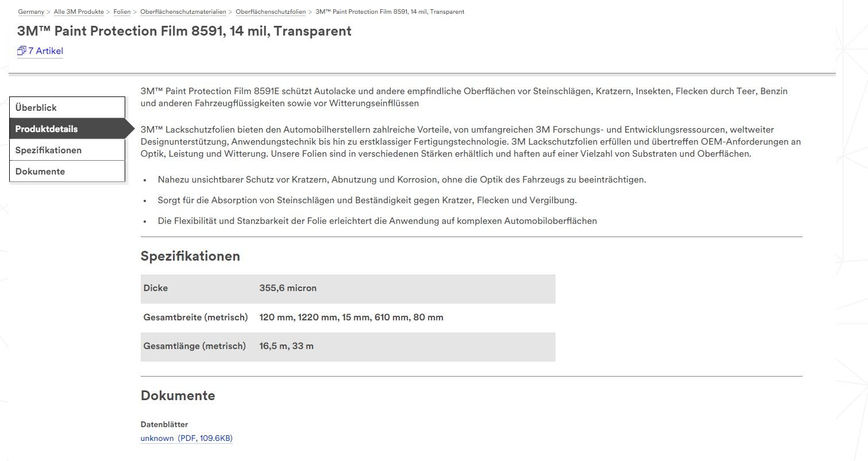Click the "16,5 m, 33 m" length value

(286, 346)
